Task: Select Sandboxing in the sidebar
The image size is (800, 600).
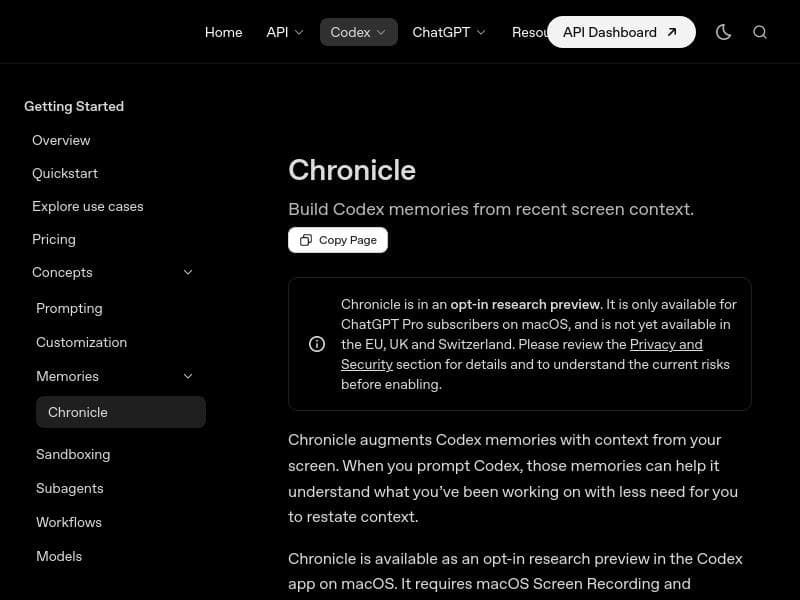Action: [73, 454]
